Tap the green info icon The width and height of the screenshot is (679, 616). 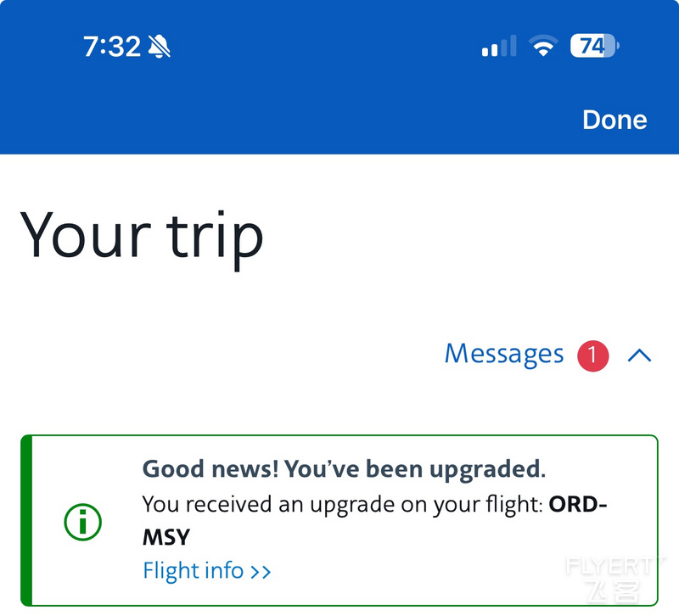tap(82, 522)
